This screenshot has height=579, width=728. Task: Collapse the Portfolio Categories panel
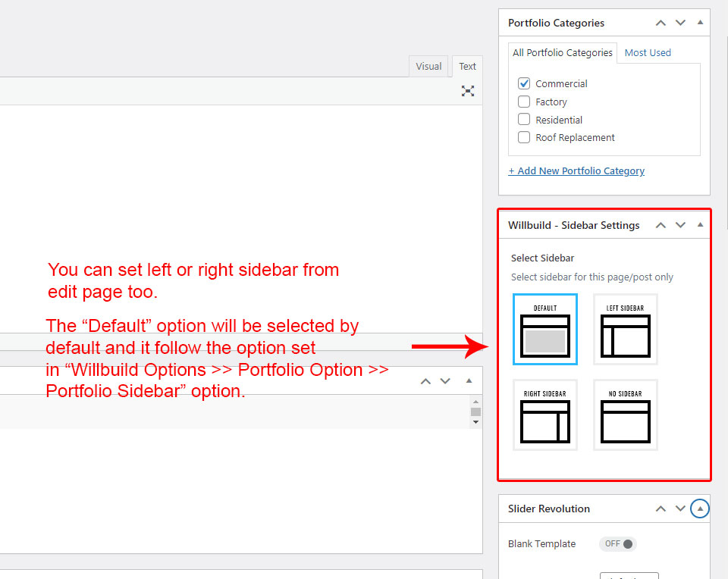click(700, 23)
